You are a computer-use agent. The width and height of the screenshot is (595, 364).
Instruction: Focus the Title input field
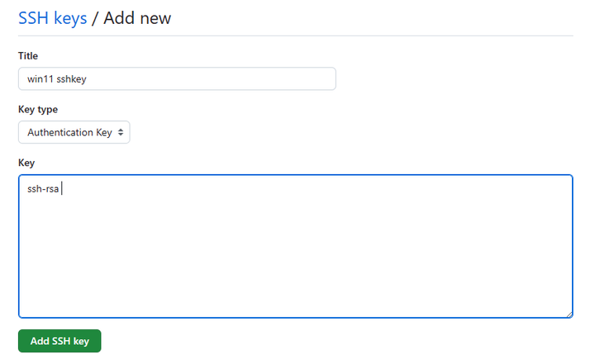point(177,78)
